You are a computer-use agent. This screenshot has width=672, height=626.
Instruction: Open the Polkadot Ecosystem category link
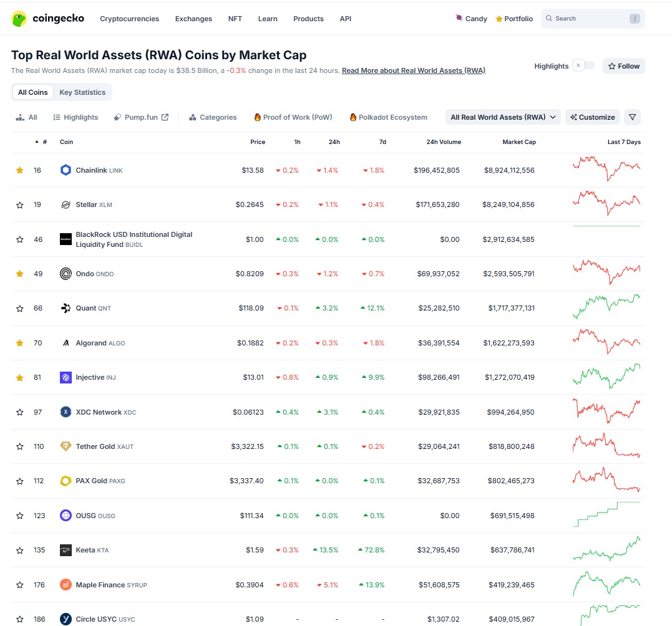389,117
